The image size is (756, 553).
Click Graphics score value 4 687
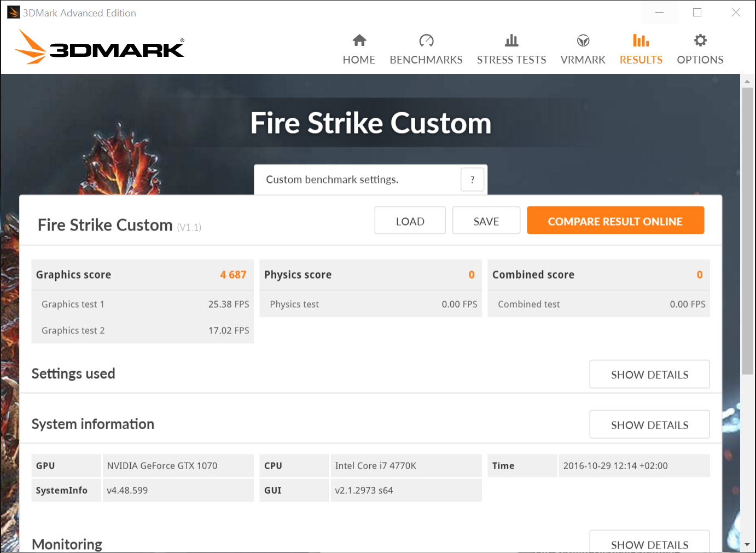tap(233, 275)
